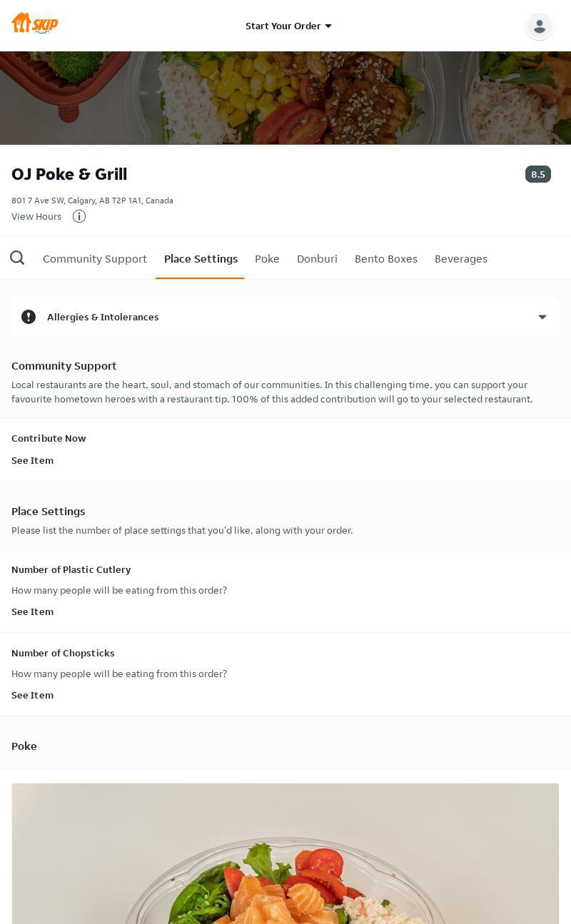The height and width of the screenshot is (924, 571).
Task: Open the View Hours link
Action: [x=36, y=216]
